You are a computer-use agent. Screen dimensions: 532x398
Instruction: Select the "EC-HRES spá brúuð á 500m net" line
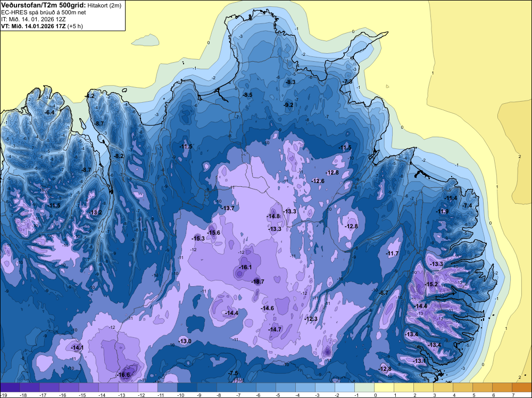(x=44, y=13)
